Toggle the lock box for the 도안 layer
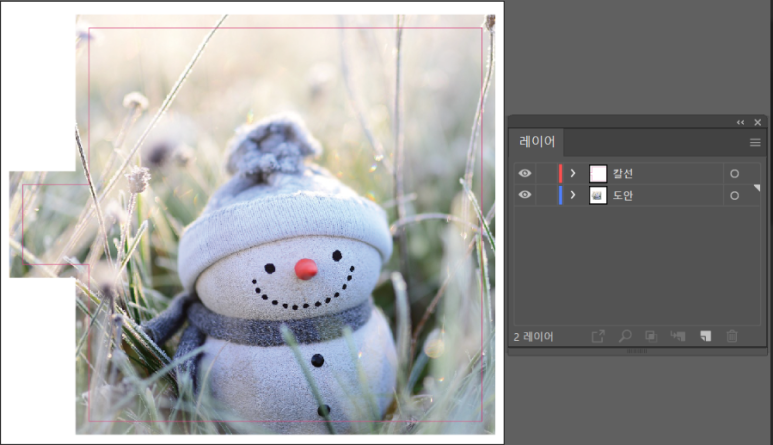The image size is (773, 445). click(546, 195)
